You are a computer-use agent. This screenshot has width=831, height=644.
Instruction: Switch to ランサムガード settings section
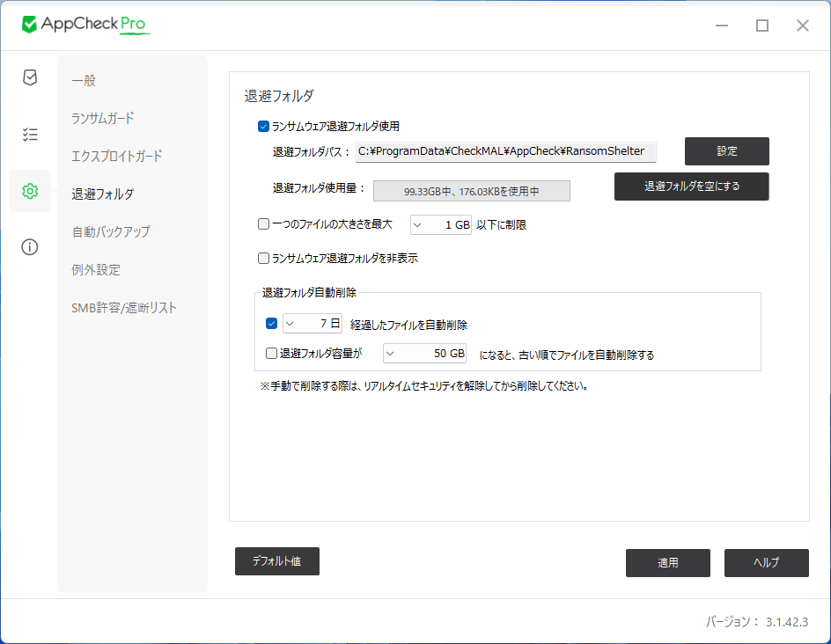(103, 118)
